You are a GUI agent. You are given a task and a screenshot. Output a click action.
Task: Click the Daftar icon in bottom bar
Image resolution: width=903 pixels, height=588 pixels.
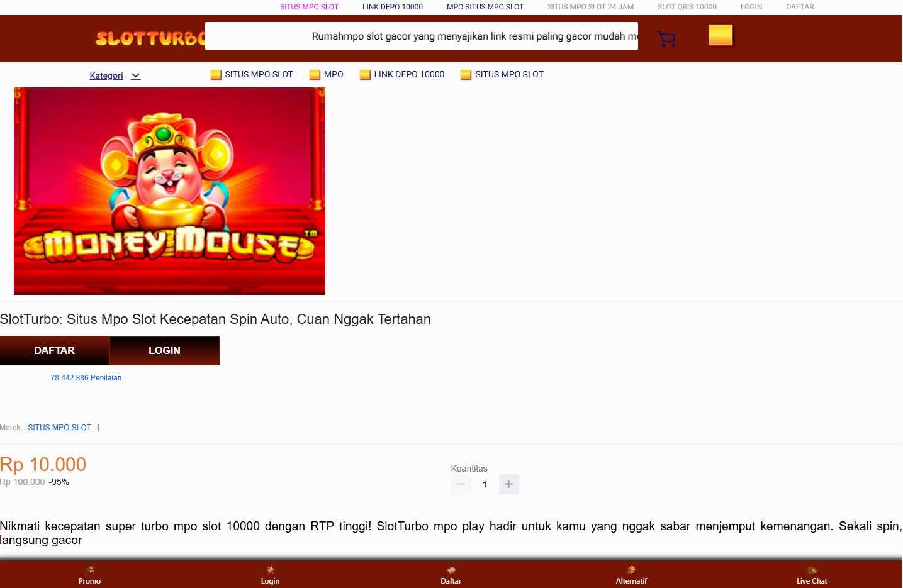(451, 570)
